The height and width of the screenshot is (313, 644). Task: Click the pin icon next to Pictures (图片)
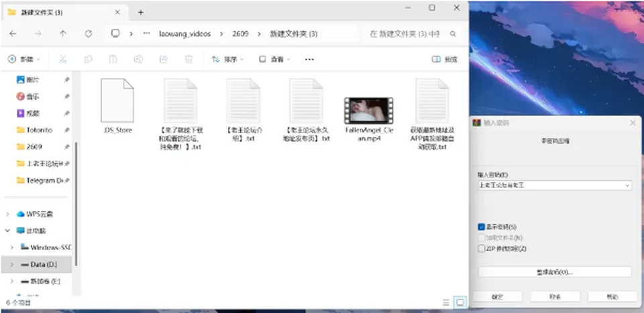[x=66, y=80]
